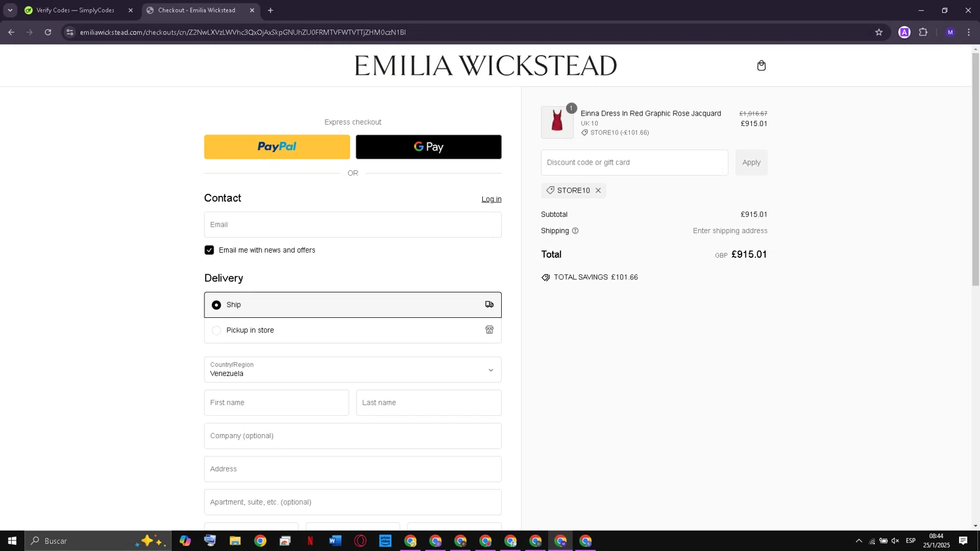The height and width of the screenshot is (551, 980).
Task: Click the battery status icon
Action: (883, 541)
